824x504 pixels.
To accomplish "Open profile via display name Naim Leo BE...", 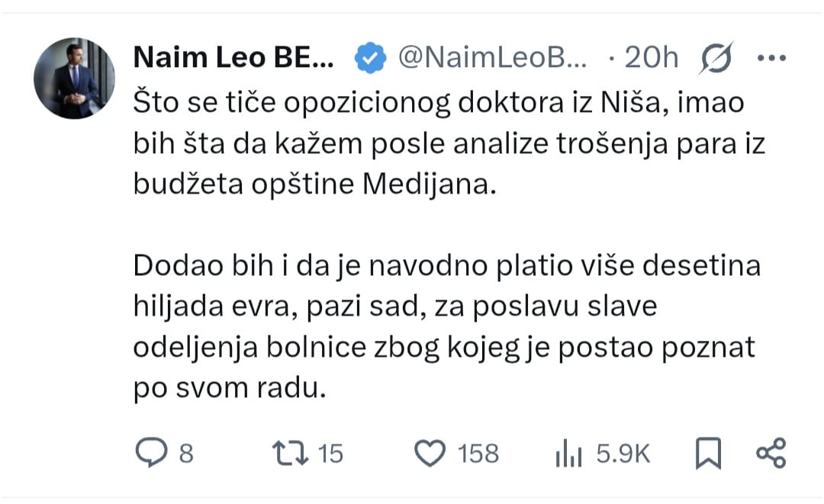I will 233,57.
